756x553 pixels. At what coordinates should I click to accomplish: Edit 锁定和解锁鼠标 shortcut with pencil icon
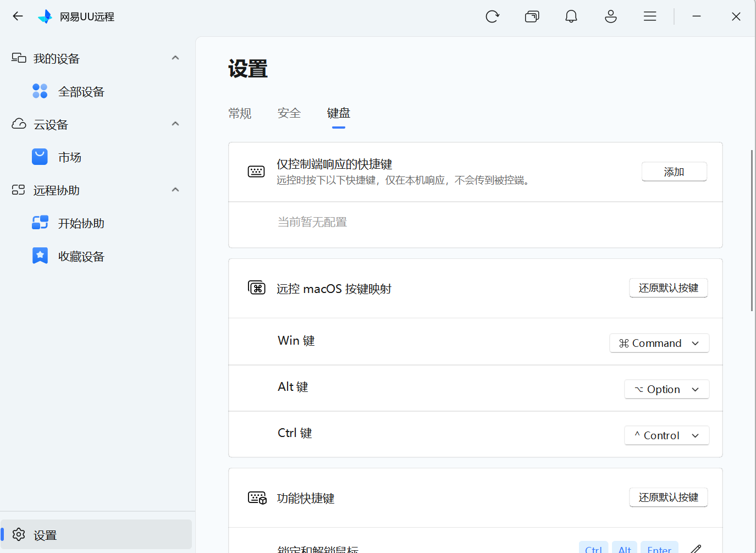click(696, 549)
